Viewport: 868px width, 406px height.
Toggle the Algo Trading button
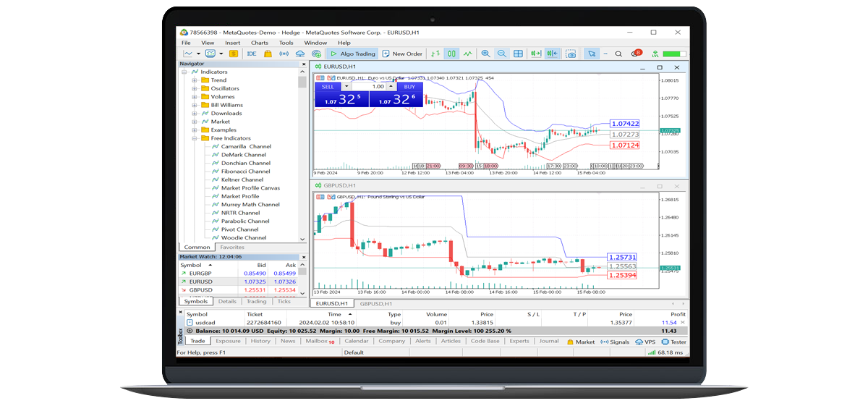coord(352,54)
